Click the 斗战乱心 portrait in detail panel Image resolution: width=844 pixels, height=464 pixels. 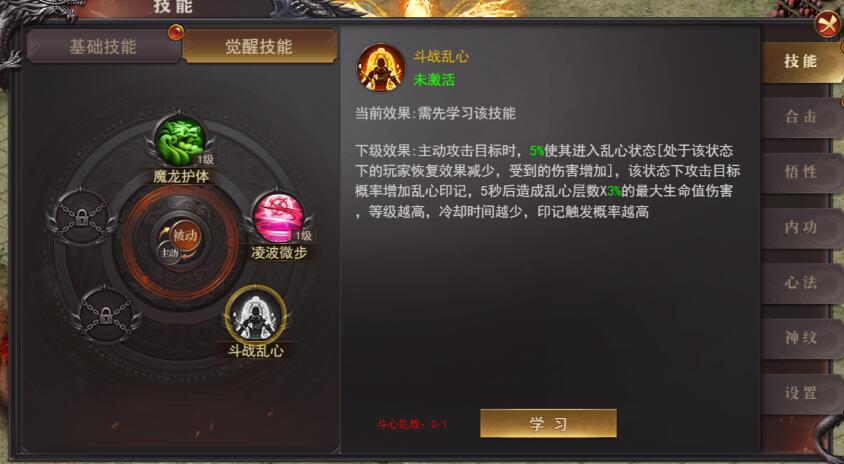(381, 68)
